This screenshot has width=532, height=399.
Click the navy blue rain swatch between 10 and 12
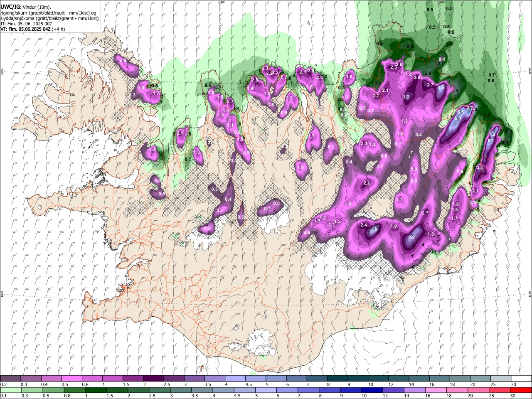(371, 390)
